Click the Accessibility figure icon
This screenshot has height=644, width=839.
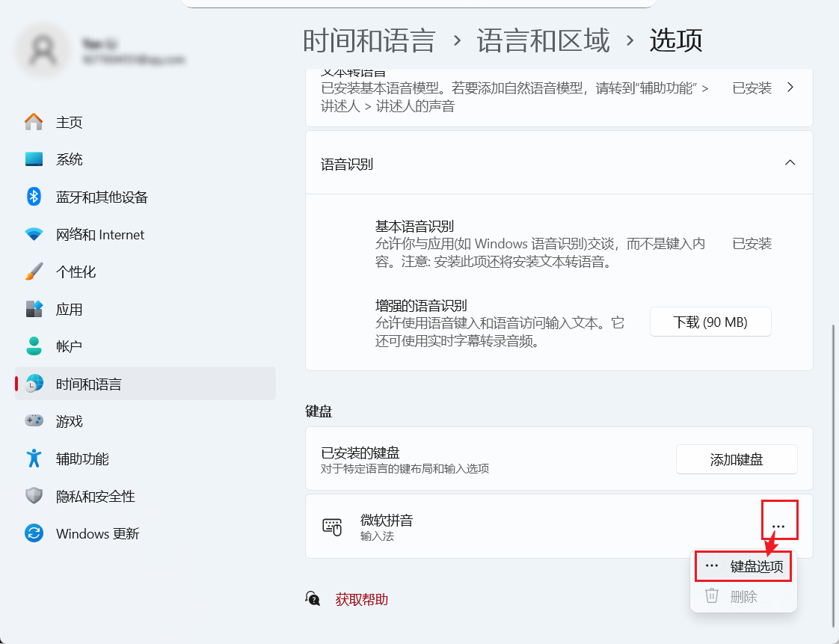pos(34,459)
